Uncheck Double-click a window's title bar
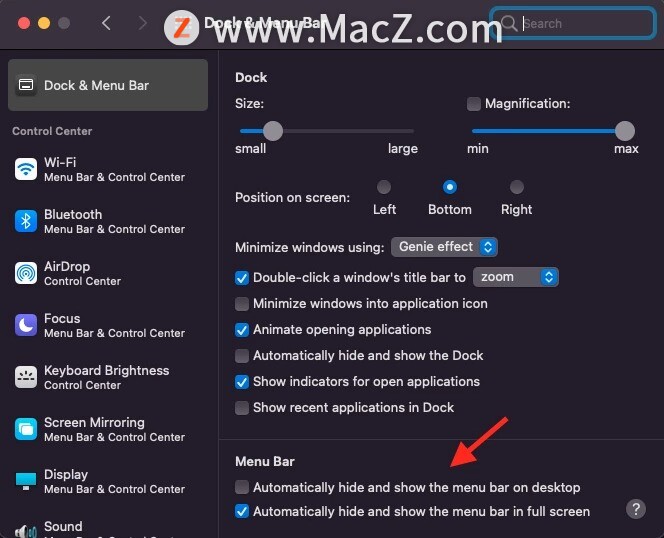 tap(242, 278)
